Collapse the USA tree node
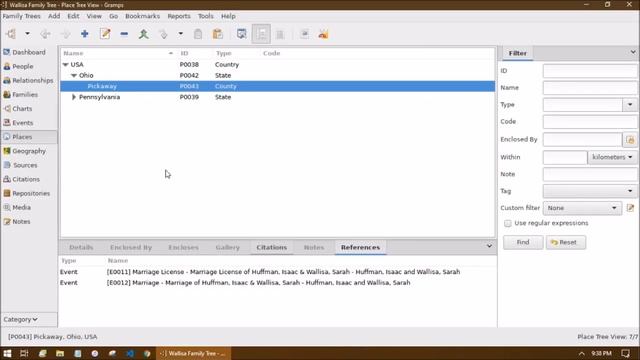The image size is (640, 360). click(x=65, y=64)
